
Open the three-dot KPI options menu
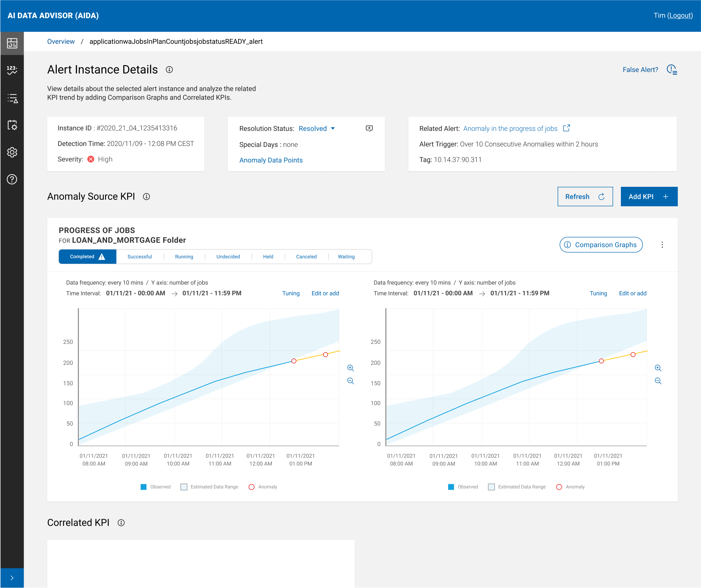[x=662, y=245]
